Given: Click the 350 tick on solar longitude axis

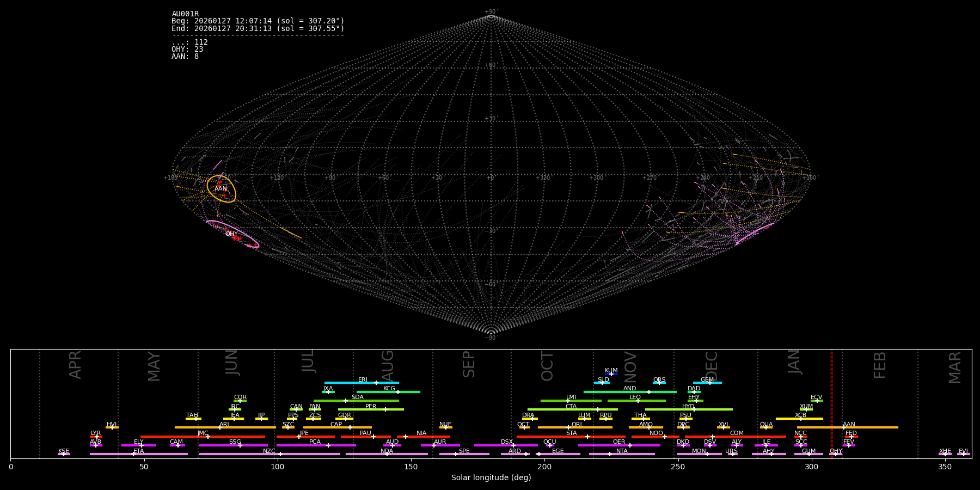Looking at the screenshot, I should click(945, 467).
